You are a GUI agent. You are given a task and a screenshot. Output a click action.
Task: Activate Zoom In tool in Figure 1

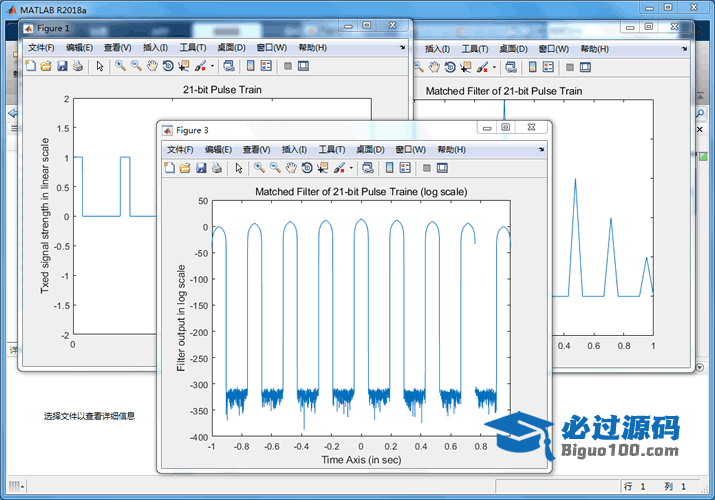click(120, 66)
